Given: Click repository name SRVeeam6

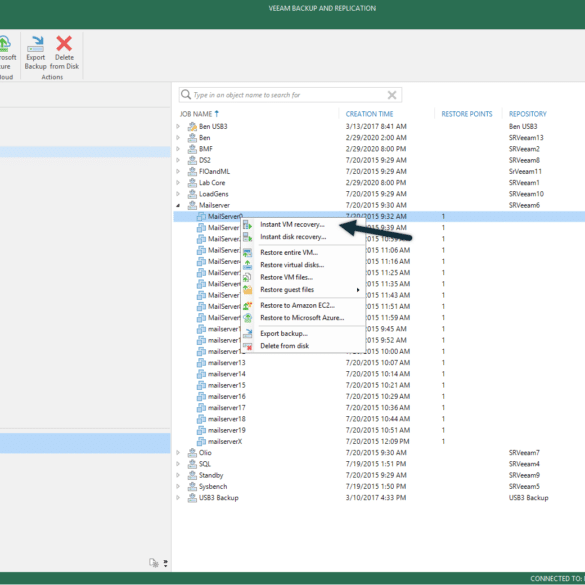Looking at the screenshot, I should click(524, 205).
